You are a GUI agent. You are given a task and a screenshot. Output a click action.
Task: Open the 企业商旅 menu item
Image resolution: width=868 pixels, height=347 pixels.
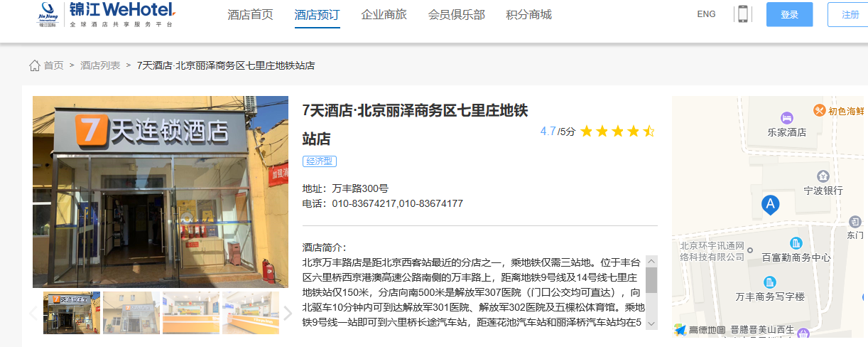coord(384,15)
